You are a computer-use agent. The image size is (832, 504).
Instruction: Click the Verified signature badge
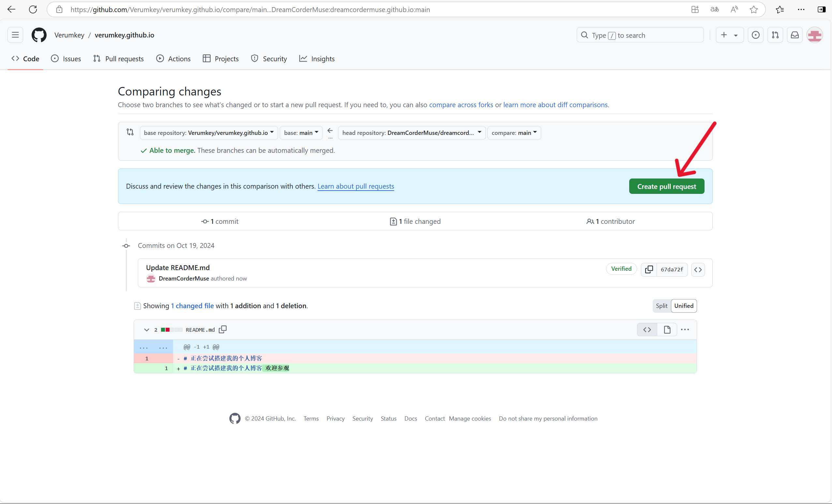click(x=621, y=268)
